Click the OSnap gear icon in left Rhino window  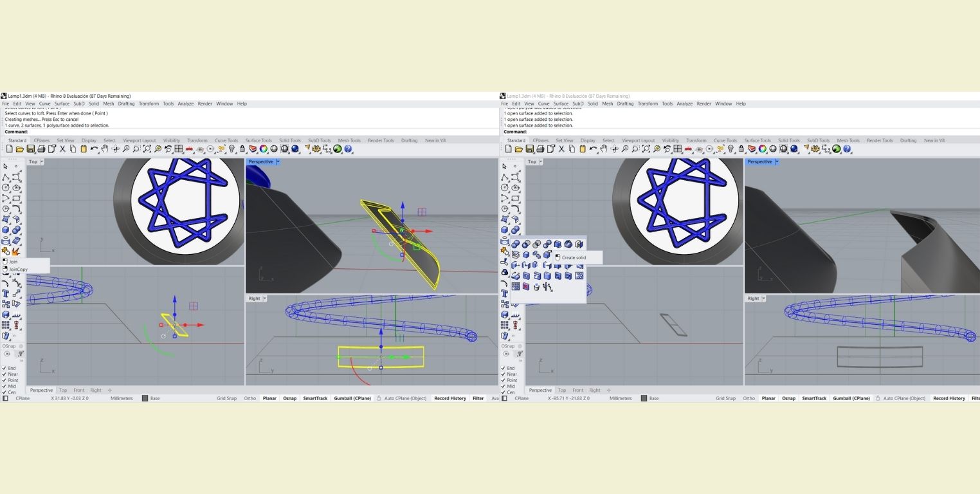[21, 346]
